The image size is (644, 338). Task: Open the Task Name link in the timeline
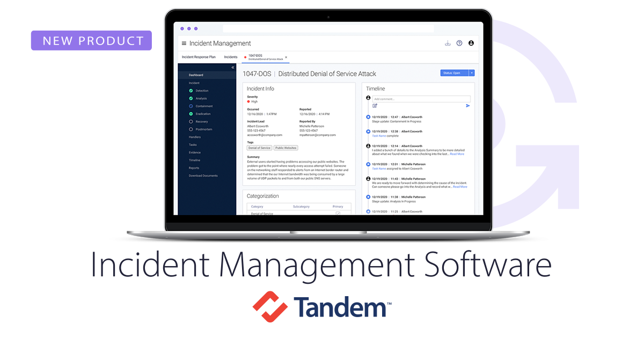pyautogui.click(x=379, y=136)
